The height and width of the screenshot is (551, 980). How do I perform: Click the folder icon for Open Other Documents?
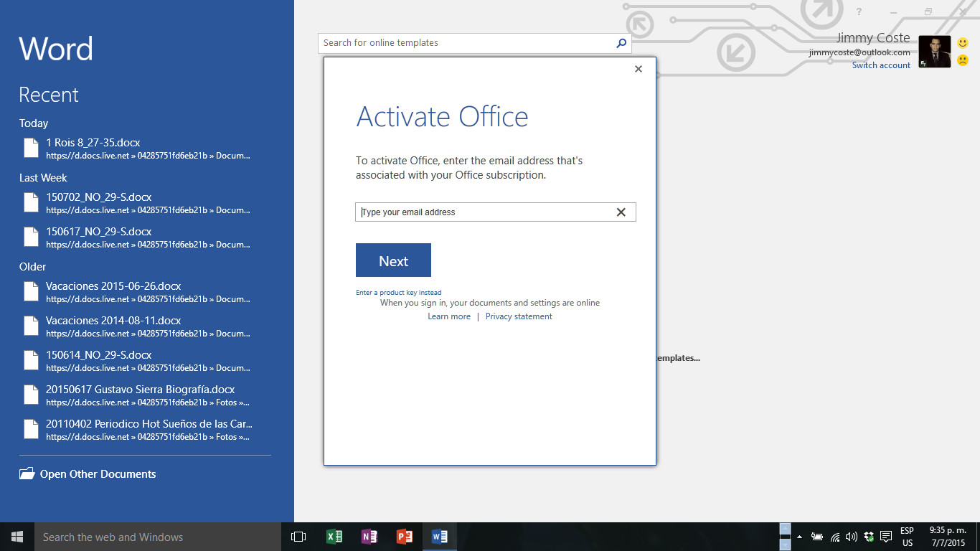coord(27,474)
